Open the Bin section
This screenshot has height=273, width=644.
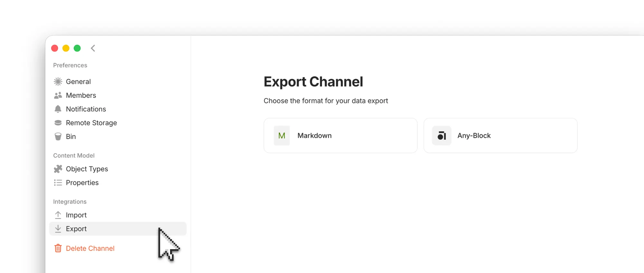point(118,136)
